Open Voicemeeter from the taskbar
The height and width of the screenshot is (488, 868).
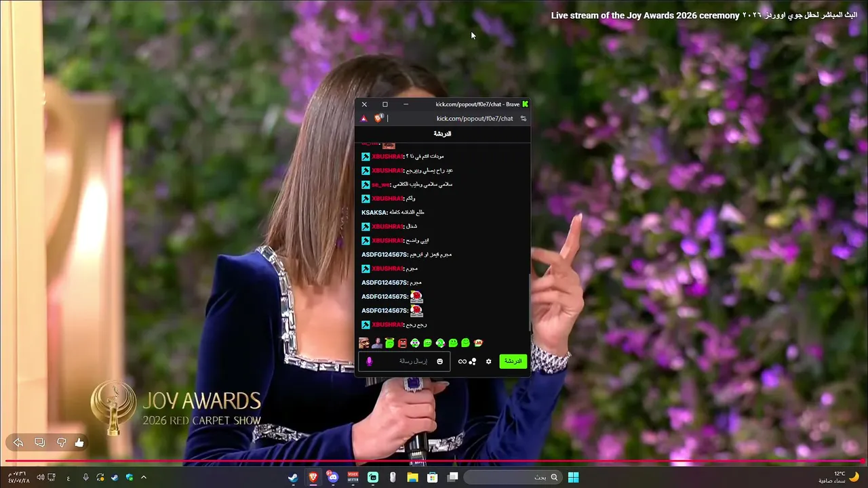(353, 477)
